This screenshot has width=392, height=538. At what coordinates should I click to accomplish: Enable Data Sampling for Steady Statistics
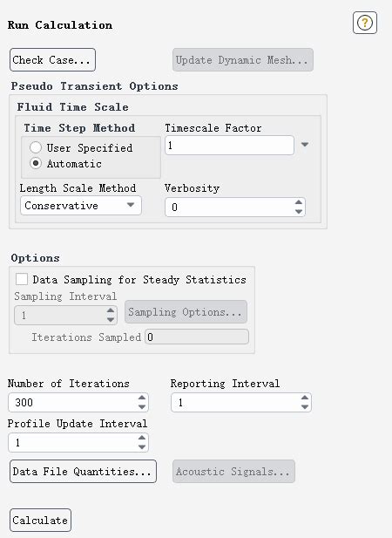(22, 279)
